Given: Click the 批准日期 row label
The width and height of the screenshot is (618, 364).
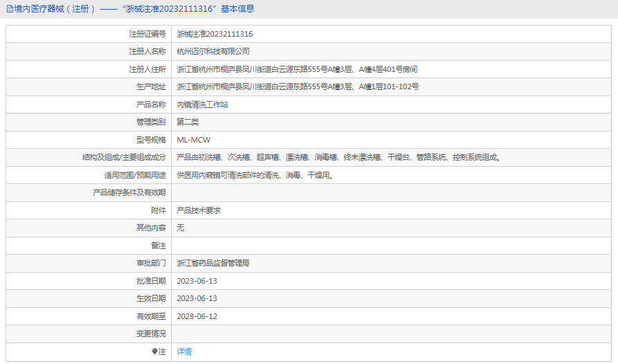Looking at the screenshot, I should pos(151,281).
